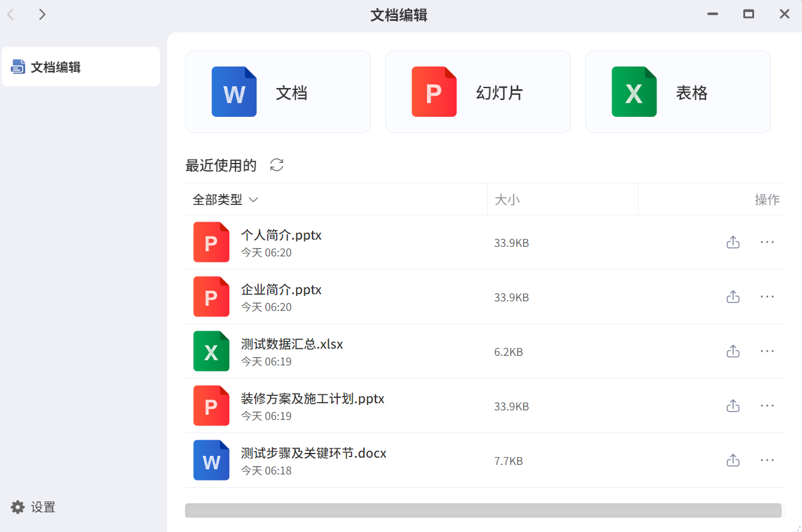Open 设置 settings at bottom left
Image resolution: width=802 pixels, height=532 pixels.
34,507
